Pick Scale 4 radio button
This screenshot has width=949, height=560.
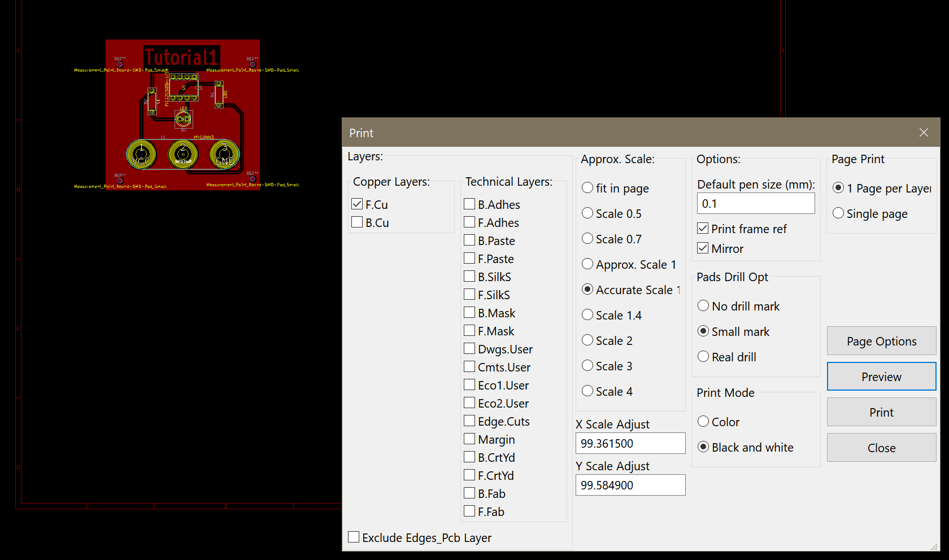[x=587, y=391]
